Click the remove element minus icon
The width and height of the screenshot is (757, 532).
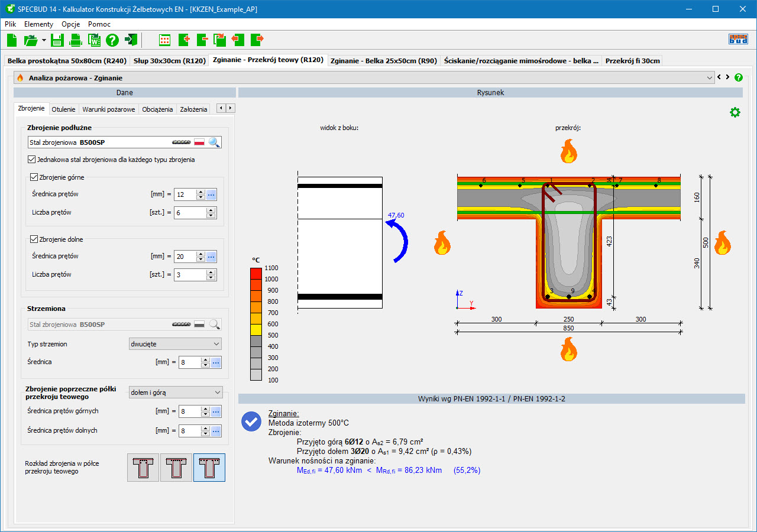point(202,40)
